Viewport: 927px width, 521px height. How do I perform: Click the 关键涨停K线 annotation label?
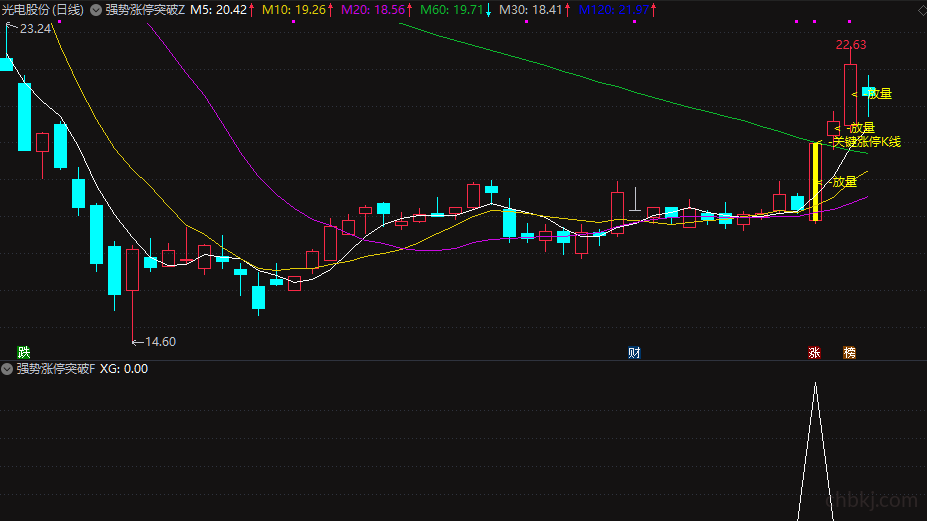[x=867, y=142]
